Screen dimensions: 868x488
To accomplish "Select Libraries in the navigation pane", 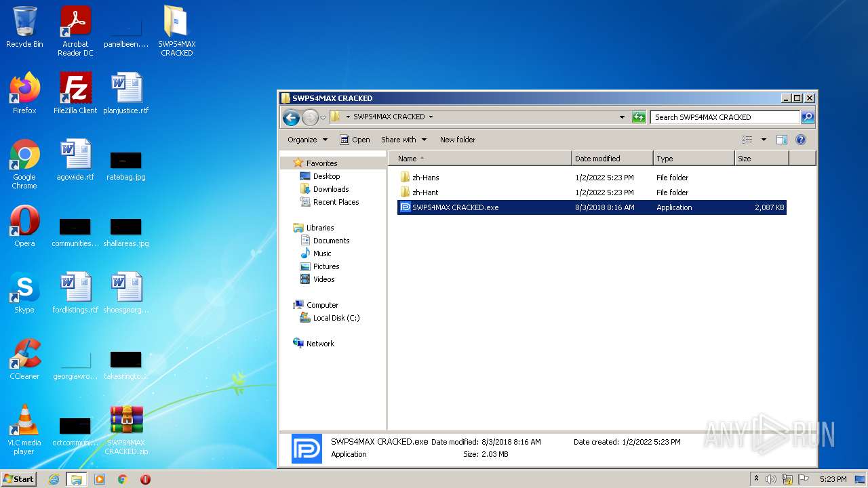I will (319, 228).
